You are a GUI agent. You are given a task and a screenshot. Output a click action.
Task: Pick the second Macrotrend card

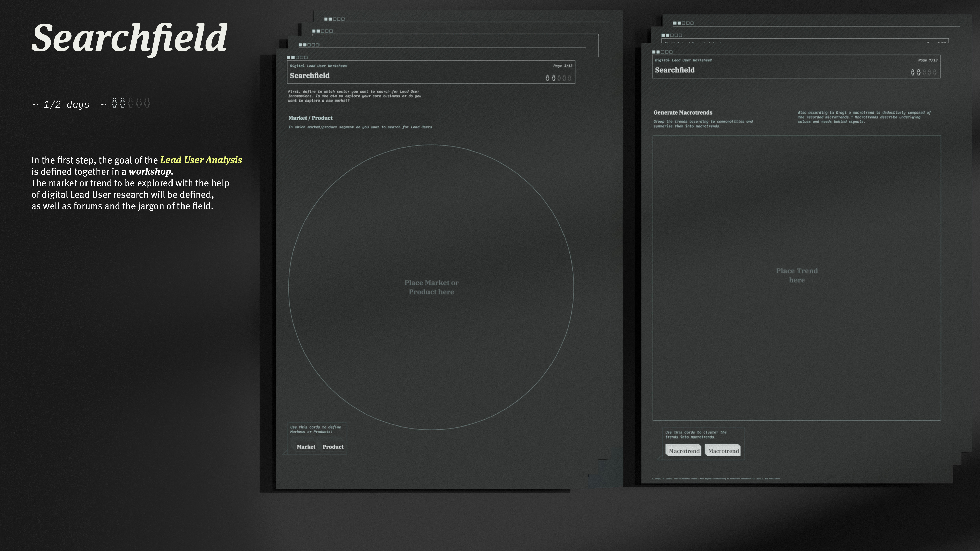click(x=723, y=450)
